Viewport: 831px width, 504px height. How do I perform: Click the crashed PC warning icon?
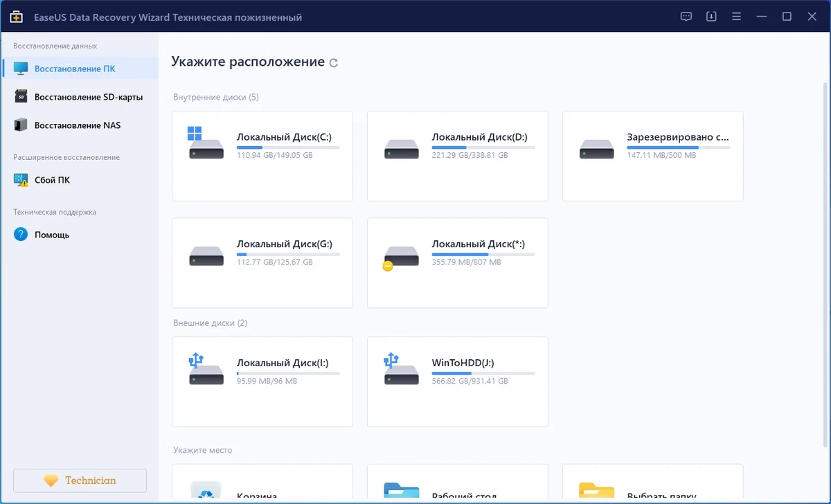21,180
